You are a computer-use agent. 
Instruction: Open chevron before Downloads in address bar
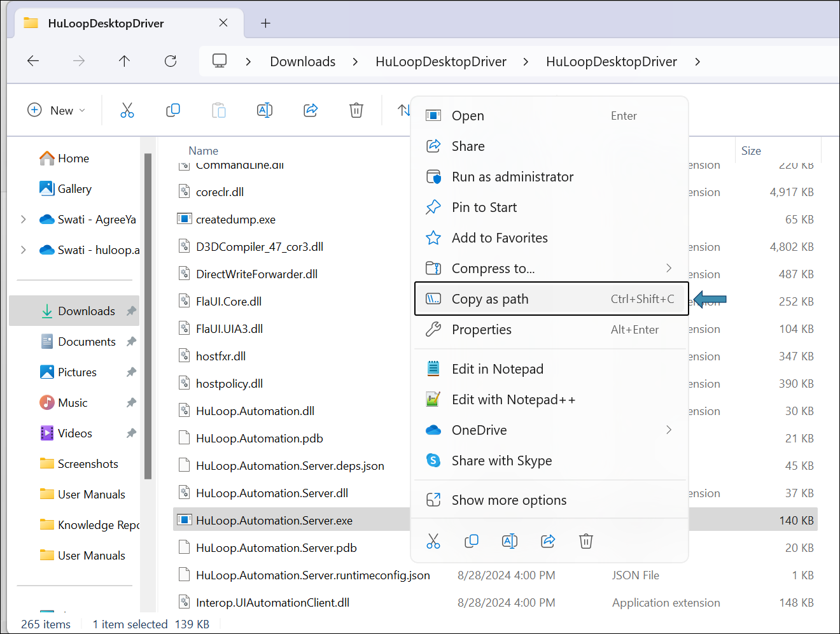248,62
